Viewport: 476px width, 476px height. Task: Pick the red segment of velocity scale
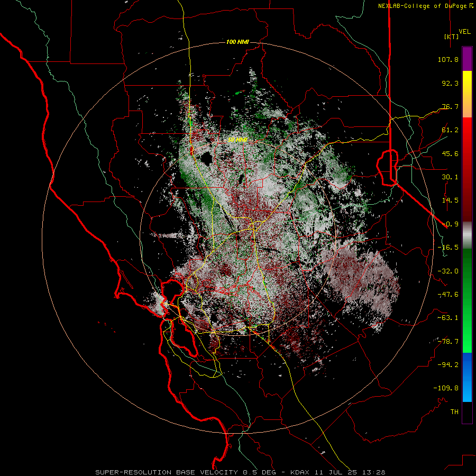(x=467, y=169)
